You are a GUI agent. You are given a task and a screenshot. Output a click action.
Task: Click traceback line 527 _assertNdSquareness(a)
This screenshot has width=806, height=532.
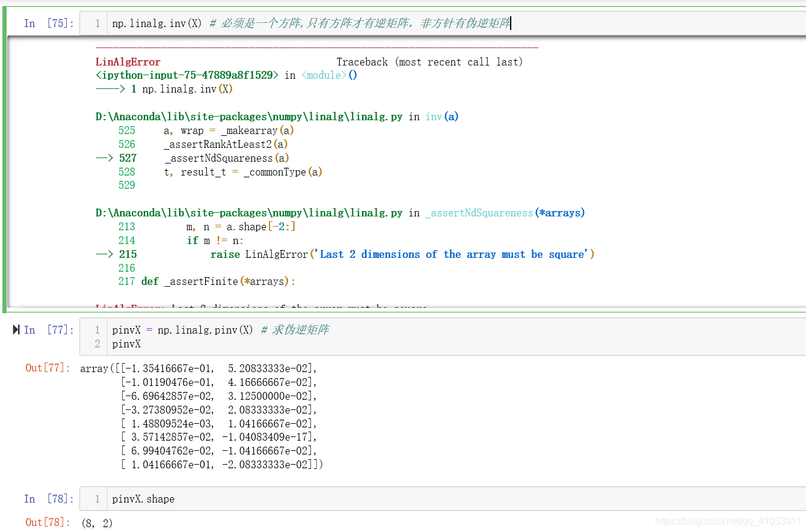pyautogui.click(x=192, y=158)
